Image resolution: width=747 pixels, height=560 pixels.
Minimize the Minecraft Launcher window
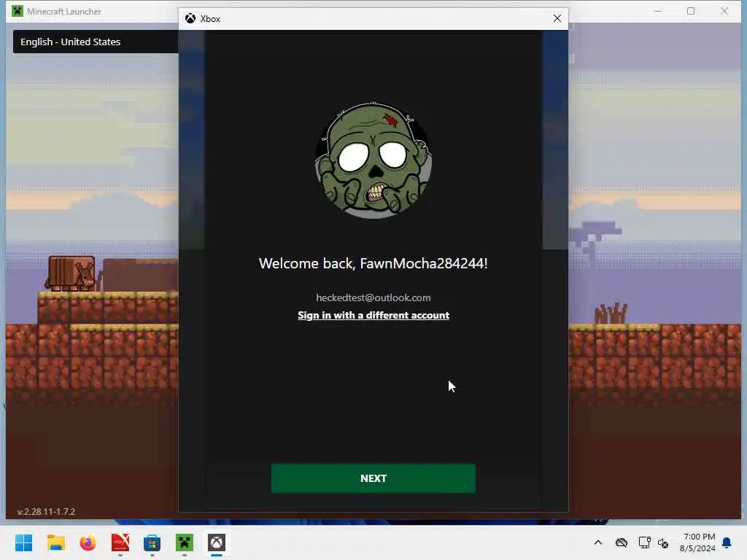658,11
